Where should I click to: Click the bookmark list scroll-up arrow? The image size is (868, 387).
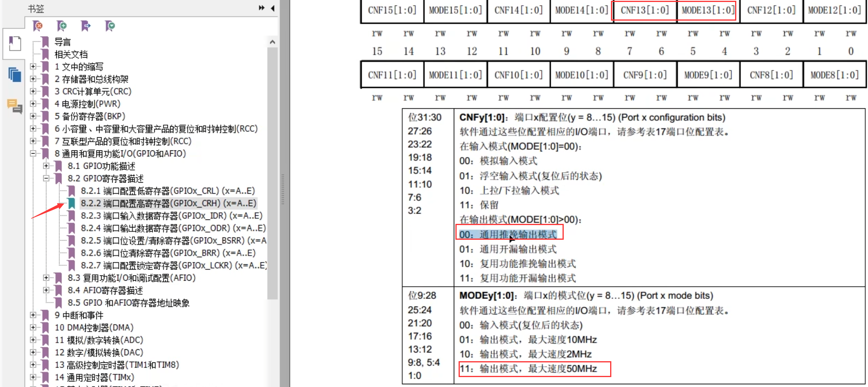coord(272,42)
